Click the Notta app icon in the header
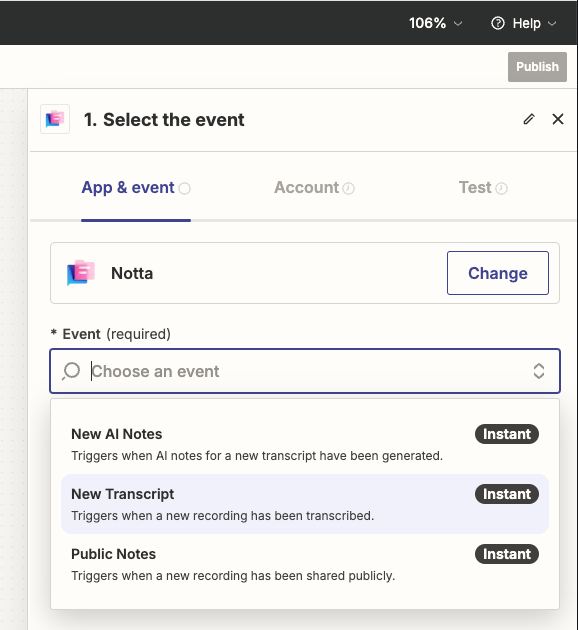The width and height of the screenshot is (578, 630). coord(55,119)
